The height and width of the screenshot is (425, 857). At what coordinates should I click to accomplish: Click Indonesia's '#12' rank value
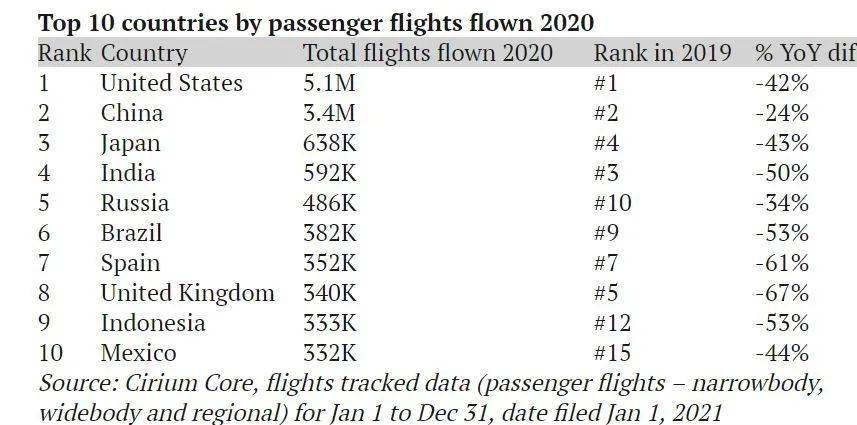(613, 323)
